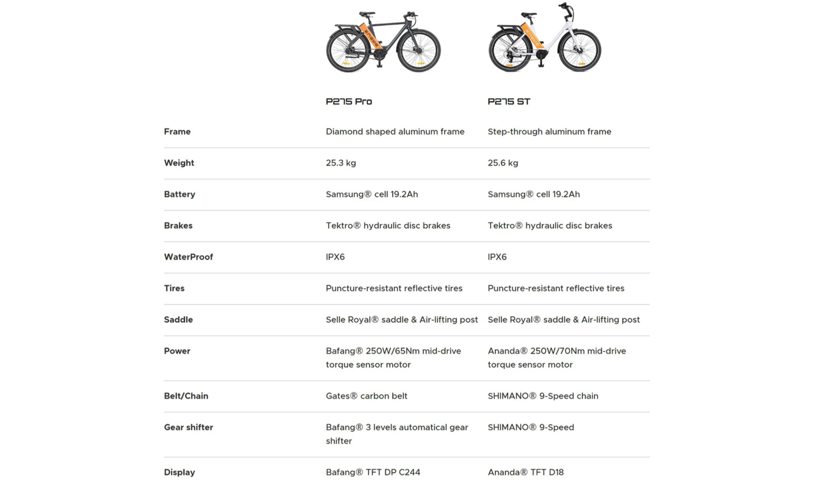Select the 25.3 kg weight value

pos(340,163)
